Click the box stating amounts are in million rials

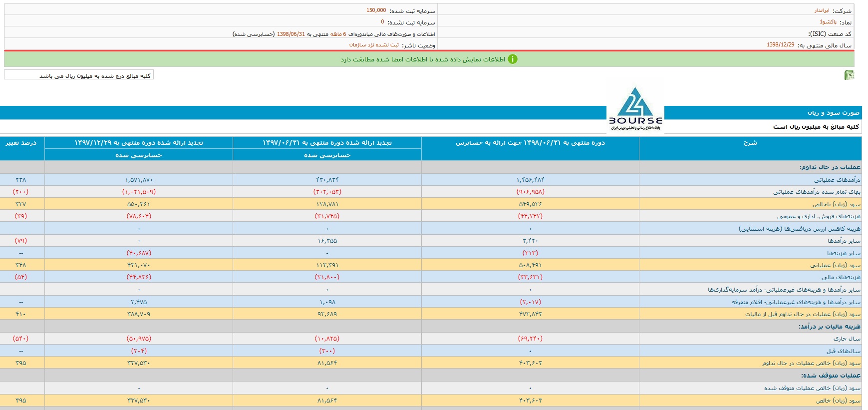[x=79, y=75]
